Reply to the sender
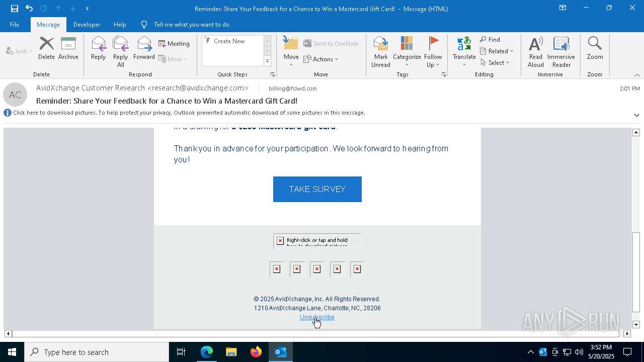The width and height of the screenshot is (644, 362). point(98,49)
